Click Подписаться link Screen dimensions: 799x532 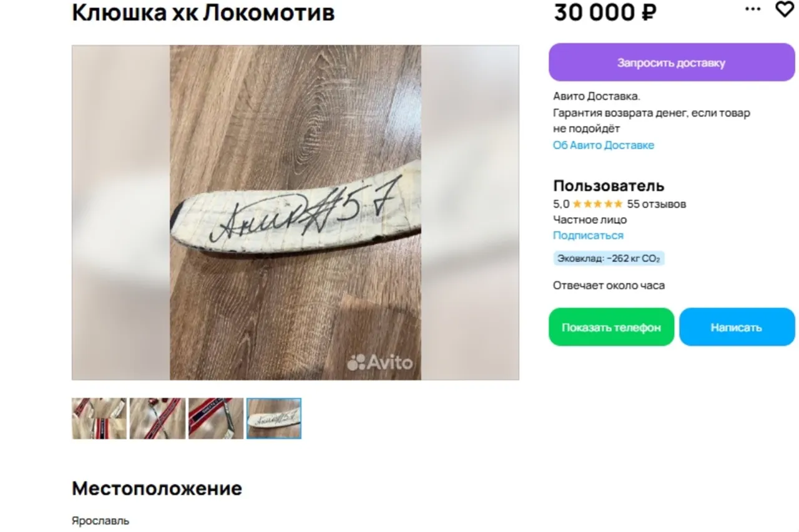point(588,236)
